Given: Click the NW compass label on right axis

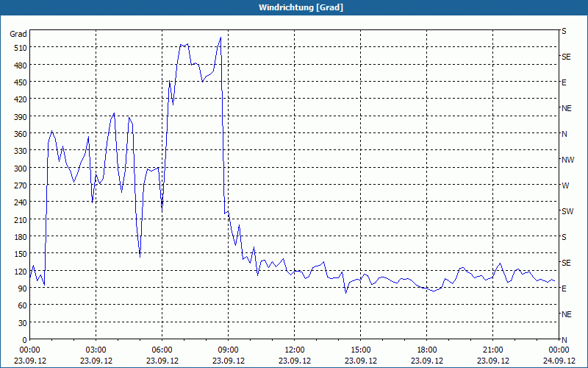Looking at the screenshot, I should (x=567, y=160).
